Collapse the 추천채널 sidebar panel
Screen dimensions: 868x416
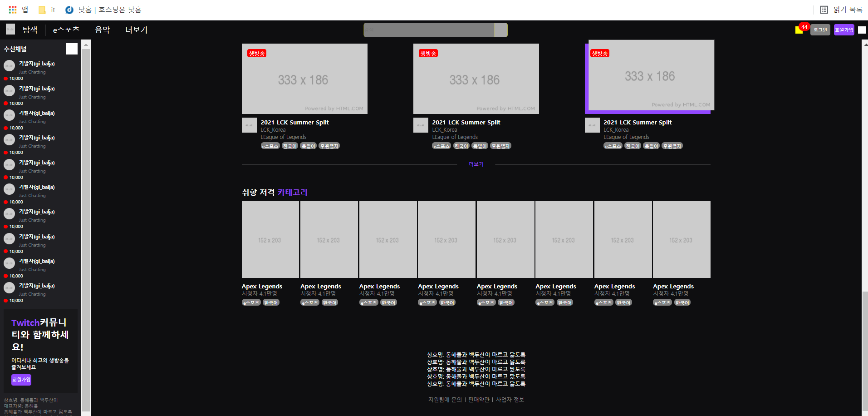[72, 49]
